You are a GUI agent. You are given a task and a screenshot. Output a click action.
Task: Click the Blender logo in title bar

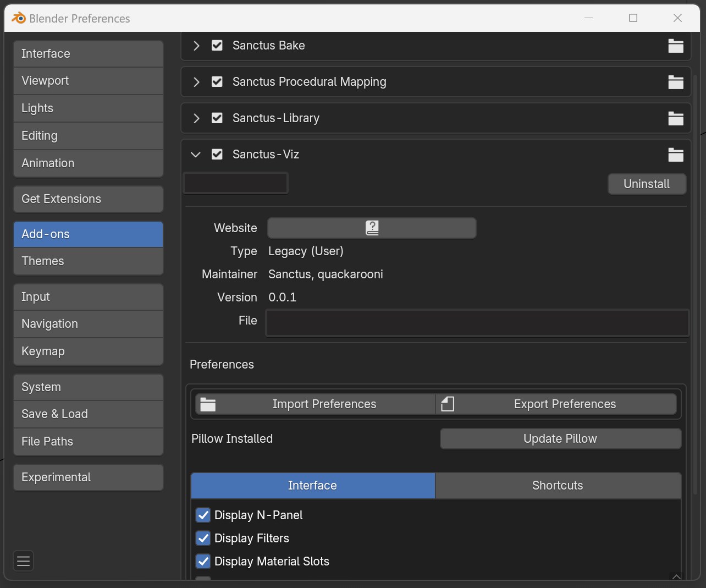tap(19, 18)
